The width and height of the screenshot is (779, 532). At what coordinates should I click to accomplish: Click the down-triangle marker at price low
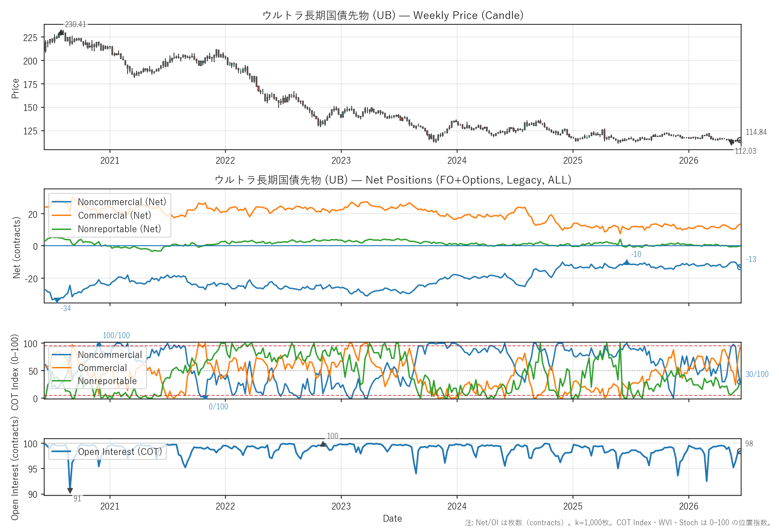(731, 142)
